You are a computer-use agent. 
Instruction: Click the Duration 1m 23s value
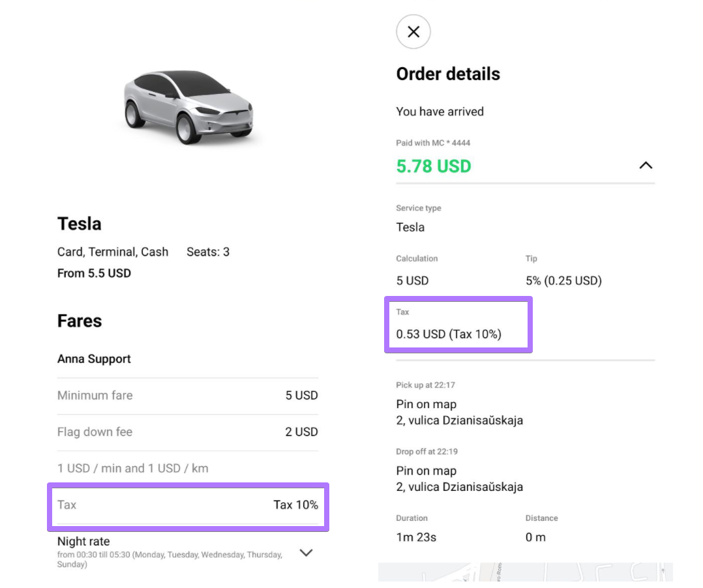point(416,538)
